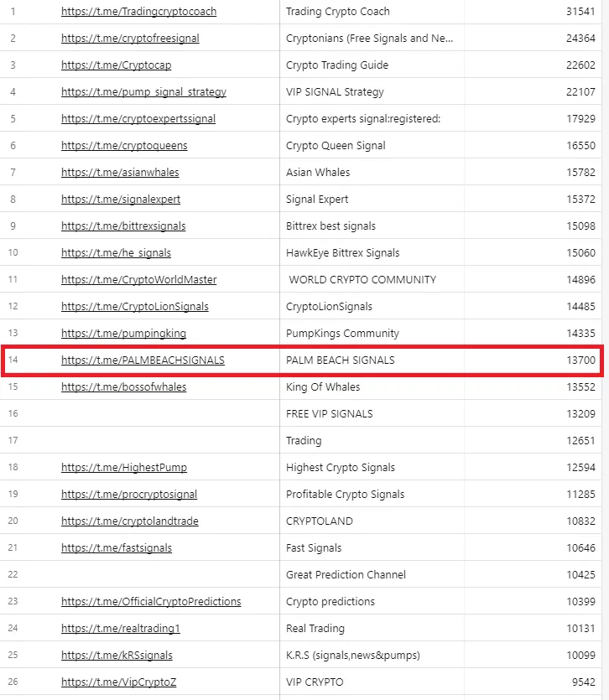This screenshot has width=609, height=700.
Task: Select the member count 31541
Action: pos(580,12)
